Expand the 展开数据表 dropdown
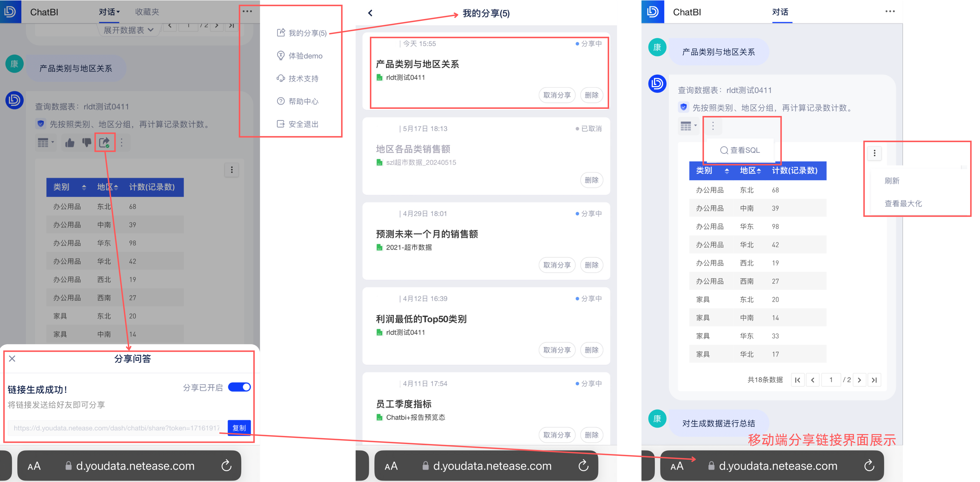 tap(129, 30)
